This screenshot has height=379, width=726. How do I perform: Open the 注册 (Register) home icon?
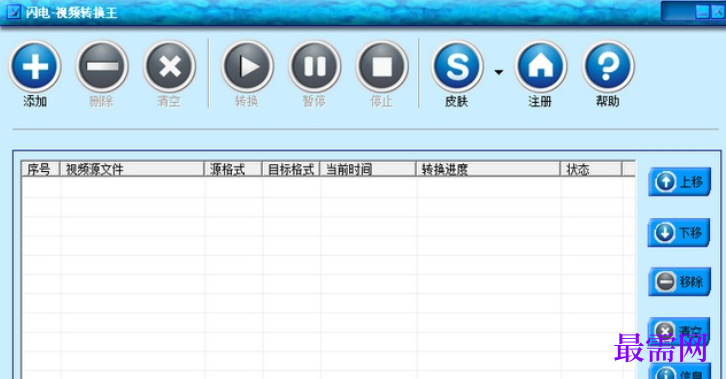[x=541, y=67]
